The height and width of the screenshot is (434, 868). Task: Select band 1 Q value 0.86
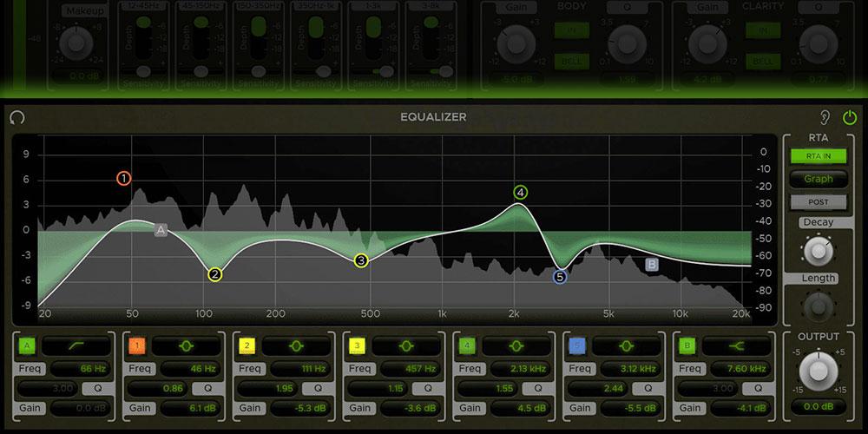point(158,389)
